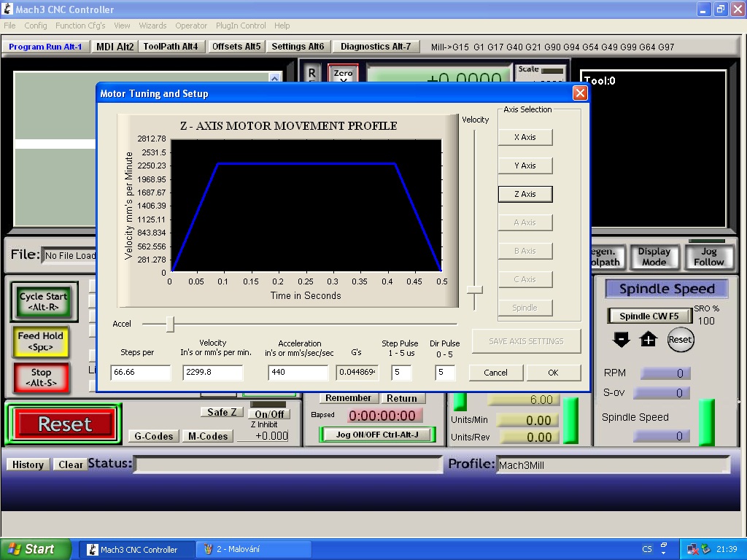The image size is (747, 560).
Task: Switch to the Diagnostics Alt-7 tab
Action: (376, 47)
